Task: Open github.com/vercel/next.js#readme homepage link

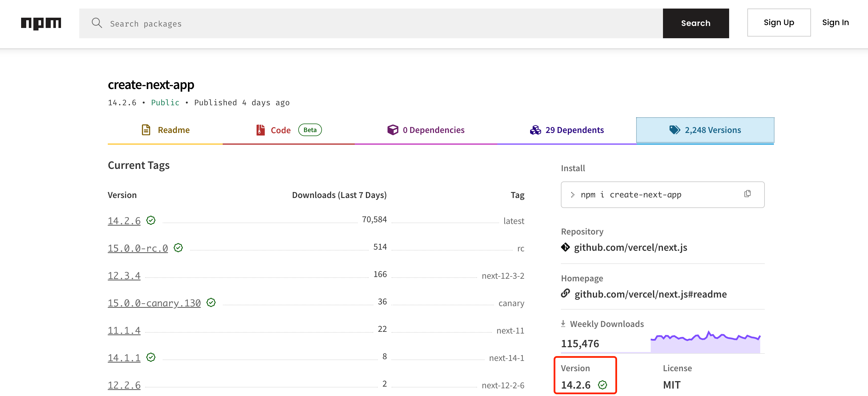Action: point(650,294)
